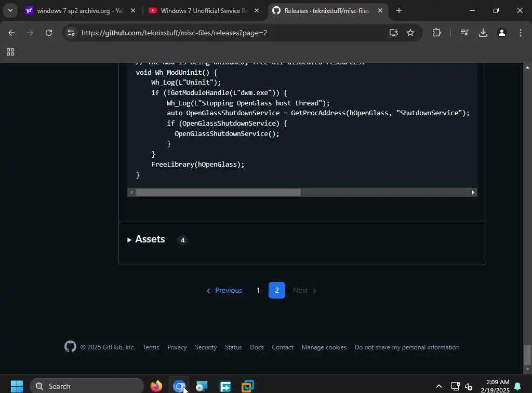Open the Contact footer link

click(282, 347)
